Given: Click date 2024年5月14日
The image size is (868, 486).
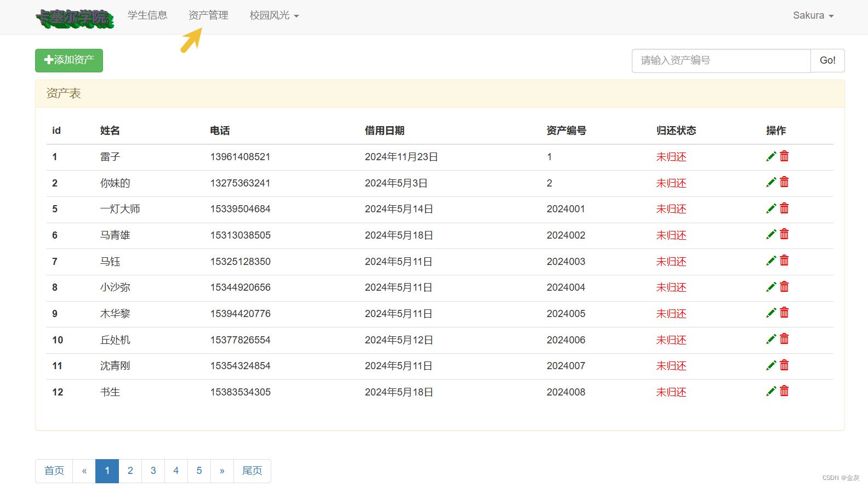Looking at the screenshot, I should [x=399, y=209].
